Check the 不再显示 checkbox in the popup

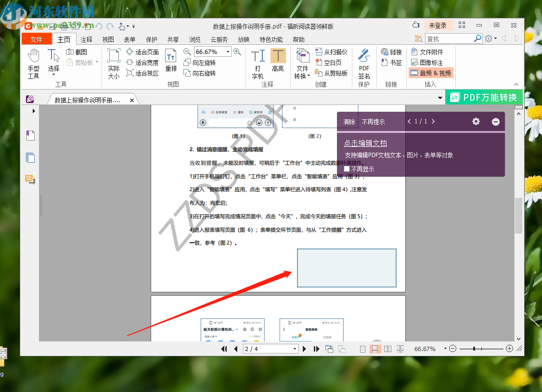point(347,169)
